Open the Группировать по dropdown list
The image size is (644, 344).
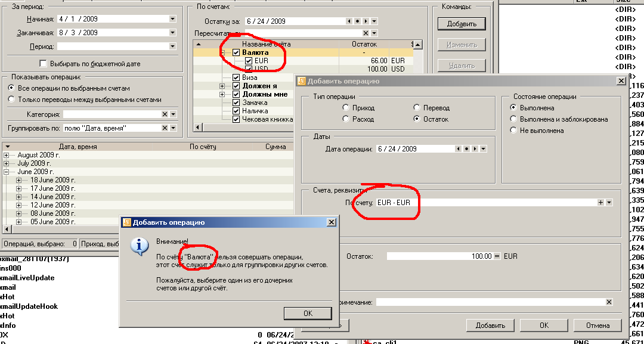172,128
